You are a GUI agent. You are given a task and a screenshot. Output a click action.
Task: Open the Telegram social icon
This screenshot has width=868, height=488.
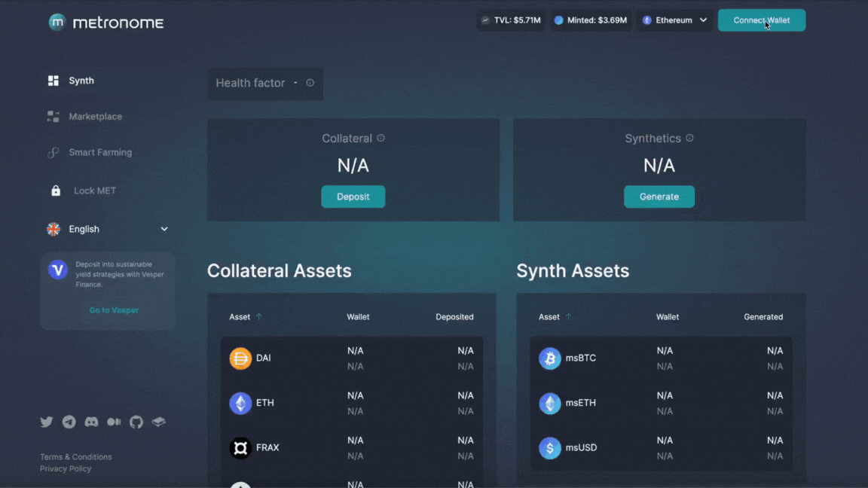69,422
